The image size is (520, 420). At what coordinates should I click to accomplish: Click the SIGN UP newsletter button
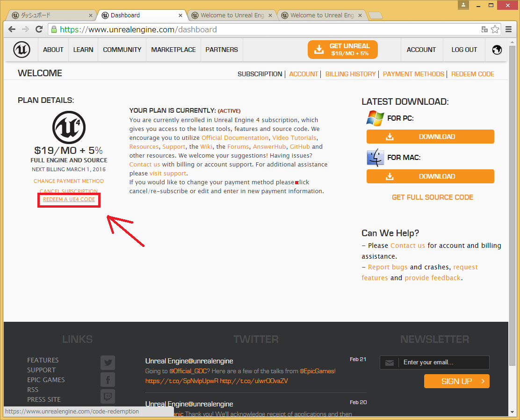tap(457, 381)
